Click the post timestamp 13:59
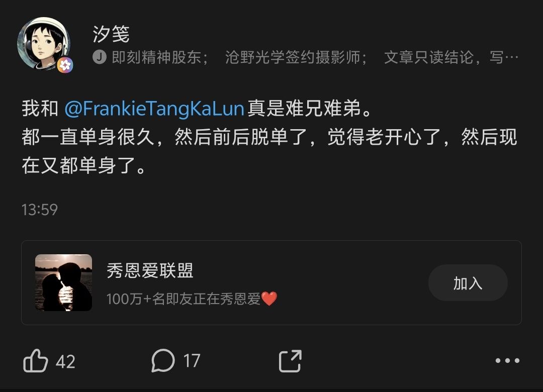Viewport: 543px width, 392px height. click(40, 210)
